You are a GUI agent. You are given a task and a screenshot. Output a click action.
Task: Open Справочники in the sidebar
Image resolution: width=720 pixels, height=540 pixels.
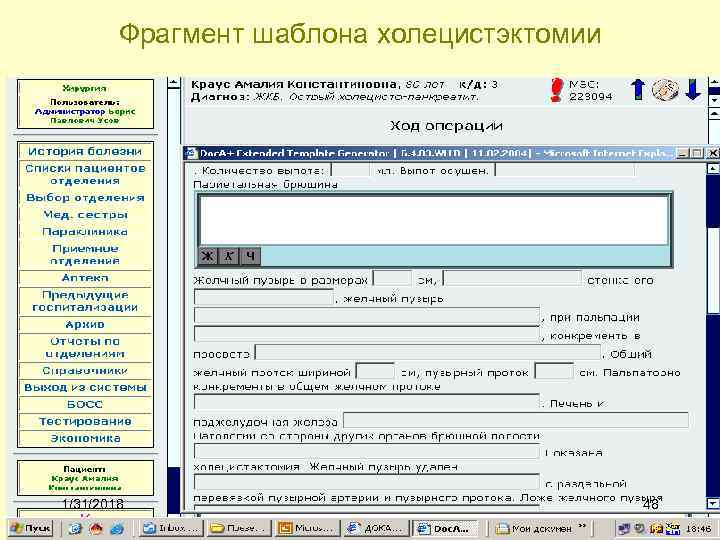(85, 371)
